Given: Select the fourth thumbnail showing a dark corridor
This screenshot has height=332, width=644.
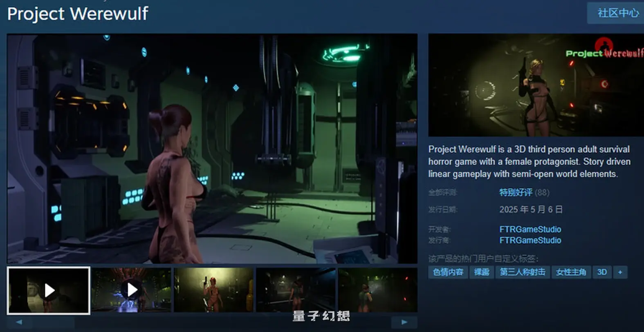Looking at the screenshot, I should pyautogui.click(x=296, y=290).
